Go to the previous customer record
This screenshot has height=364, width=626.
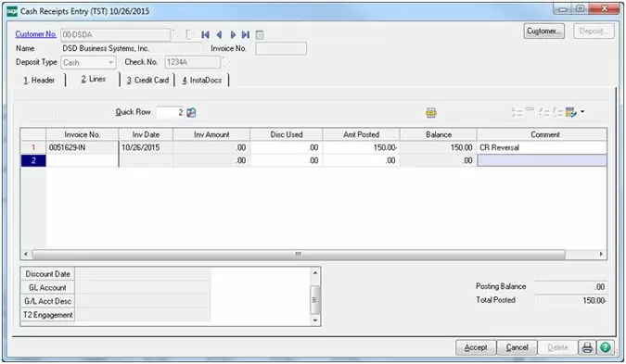coord(219,34)
